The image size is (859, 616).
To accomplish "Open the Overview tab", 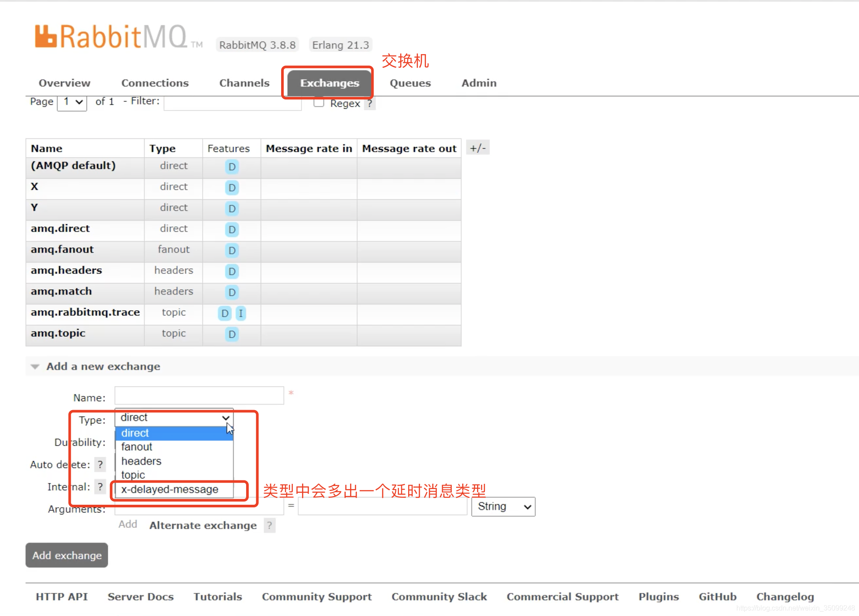I will coord(65,83).
